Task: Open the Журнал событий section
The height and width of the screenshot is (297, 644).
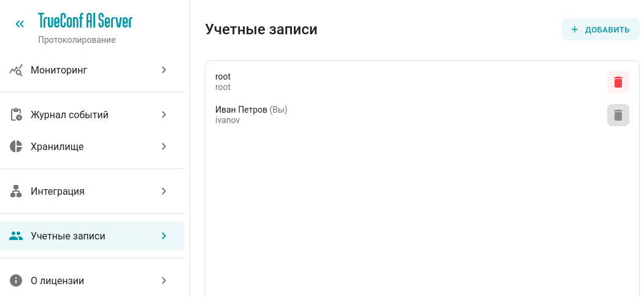Action: (x=93, y=115)
